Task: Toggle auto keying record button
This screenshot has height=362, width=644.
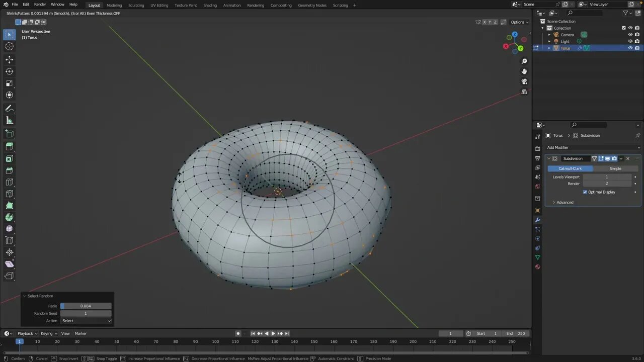Action: (x=238, y=333)
